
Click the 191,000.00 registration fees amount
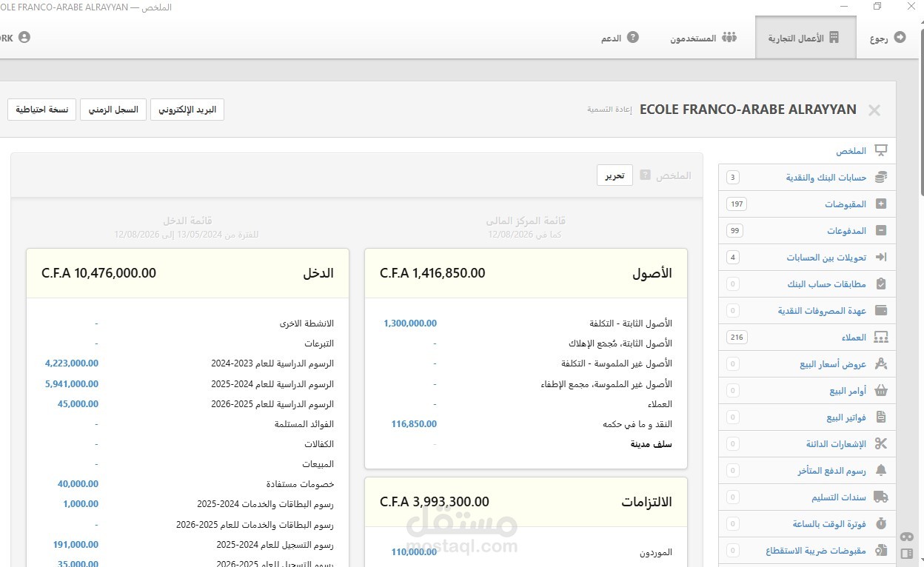(76, 545)
